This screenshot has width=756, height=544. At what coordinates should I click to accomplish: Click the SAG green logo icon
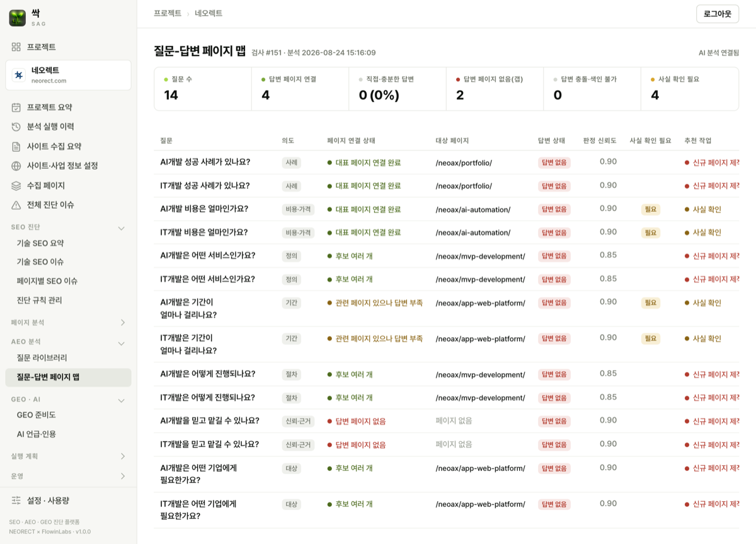coord(18,18)
